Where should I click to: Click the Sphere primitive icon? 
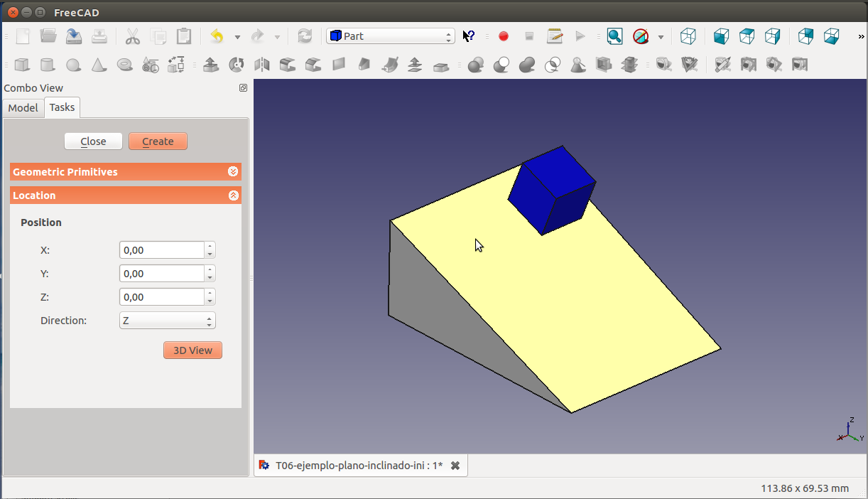[x=73, y=65]
